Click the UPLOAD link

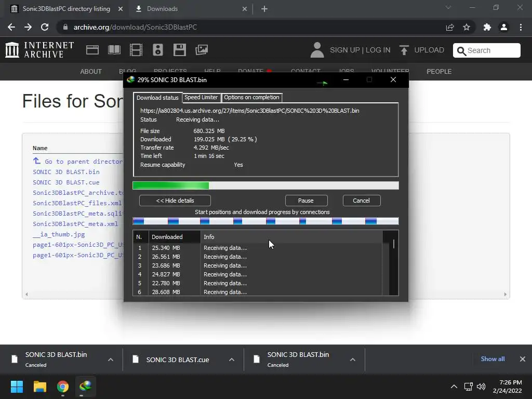point(429,50)
